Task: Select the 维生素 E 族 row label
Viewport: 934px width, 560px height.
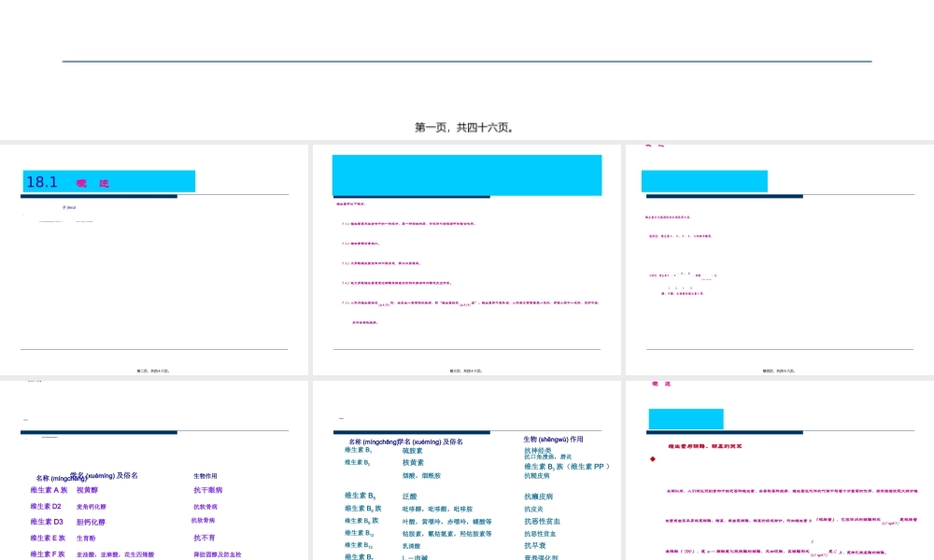Action: tap(48, 538)
